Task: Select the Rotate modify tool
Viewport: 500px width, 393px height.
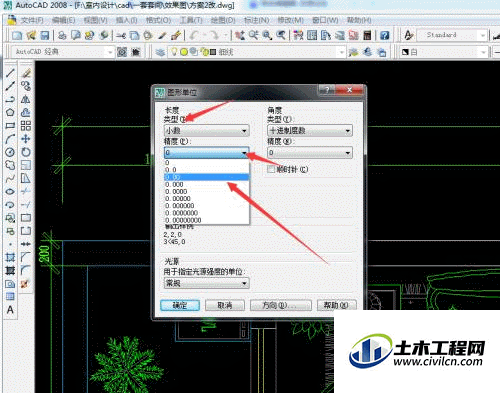Action: [26, 152]
